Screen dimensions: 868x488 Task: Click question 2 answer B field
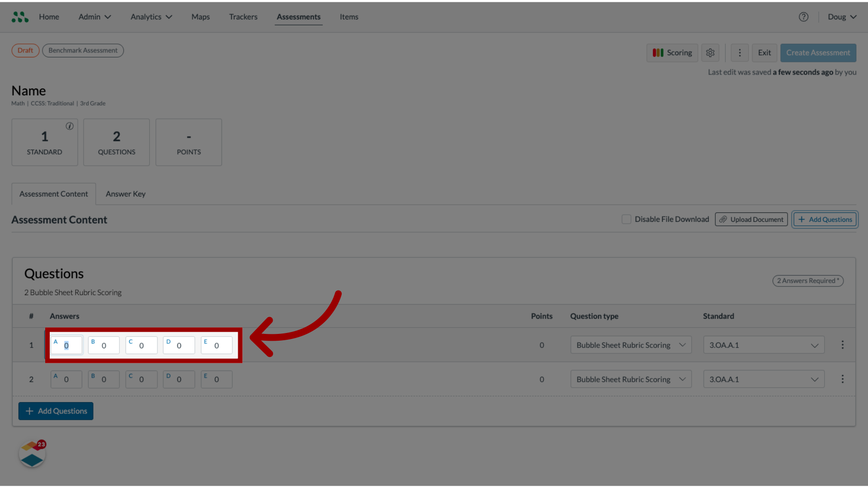pos(104,379)
